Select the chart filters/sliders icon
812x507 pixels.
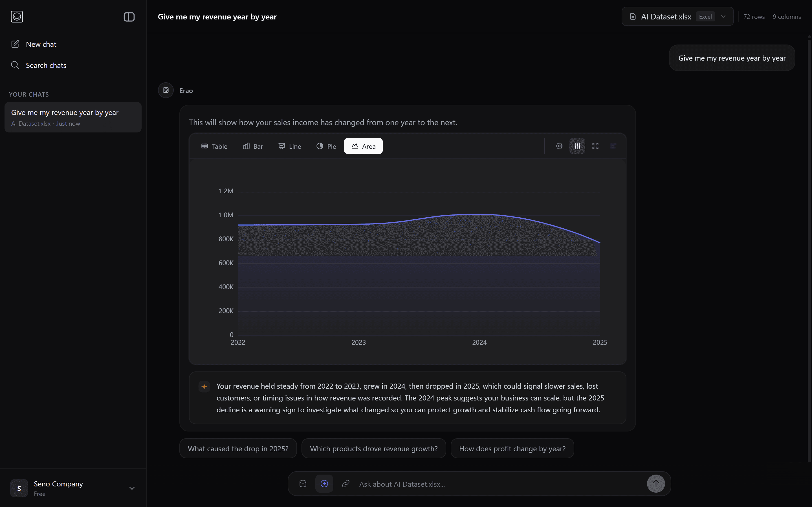pos(577,146)
